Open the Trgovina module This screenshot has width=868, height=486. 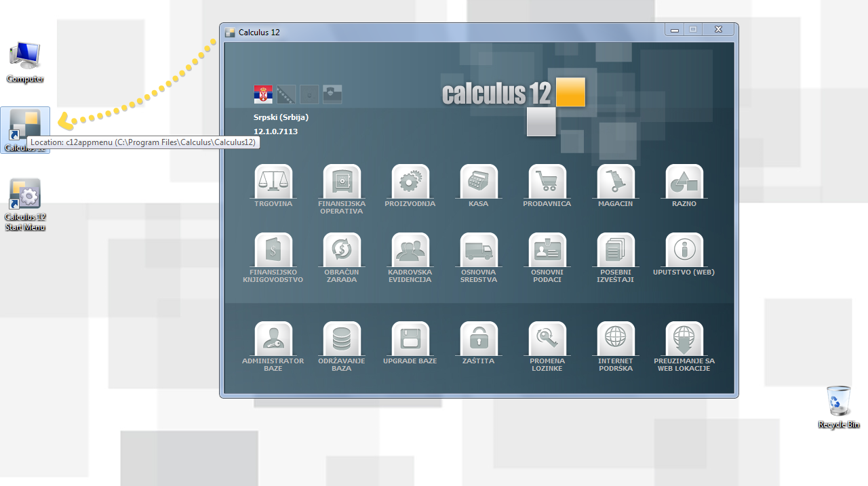point(273,182)
